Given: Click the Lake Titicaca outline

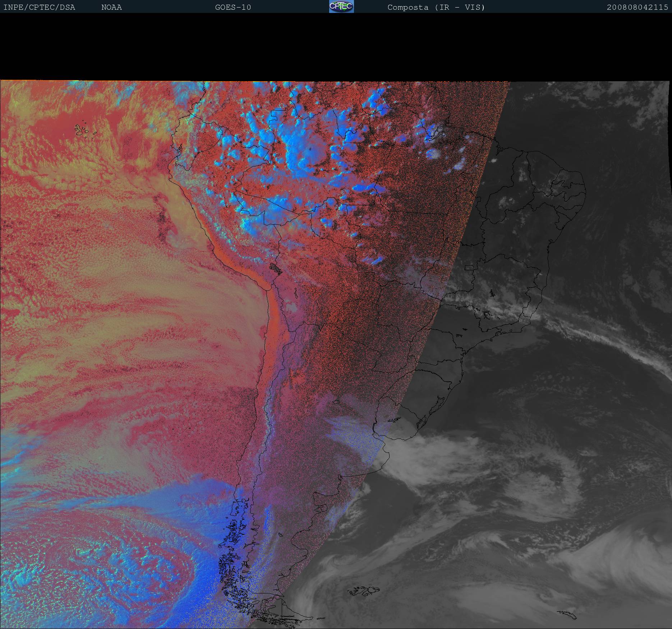Looking at the screenshot, I should point(276,268).
